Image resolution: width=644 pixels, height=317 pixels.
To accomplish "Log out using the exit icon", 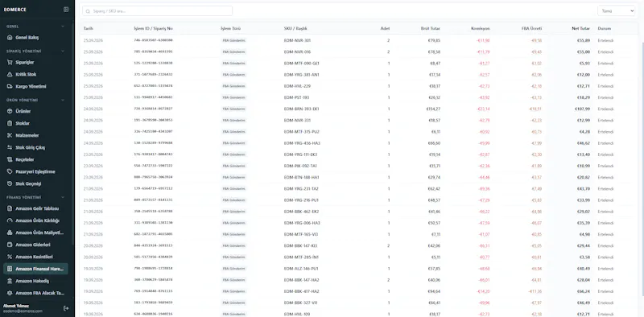I will [66, 308].
